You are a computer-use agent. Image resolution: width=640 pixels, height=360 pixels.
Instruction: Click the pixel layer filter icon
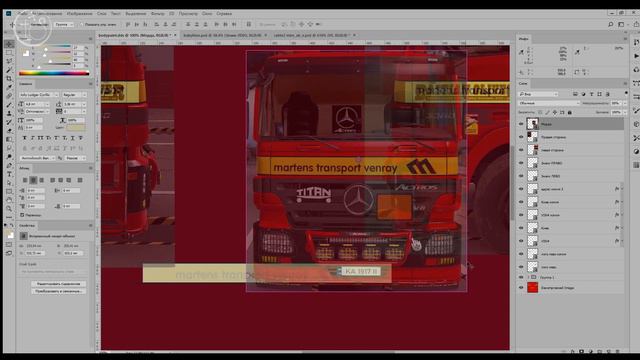click(575, 94)
